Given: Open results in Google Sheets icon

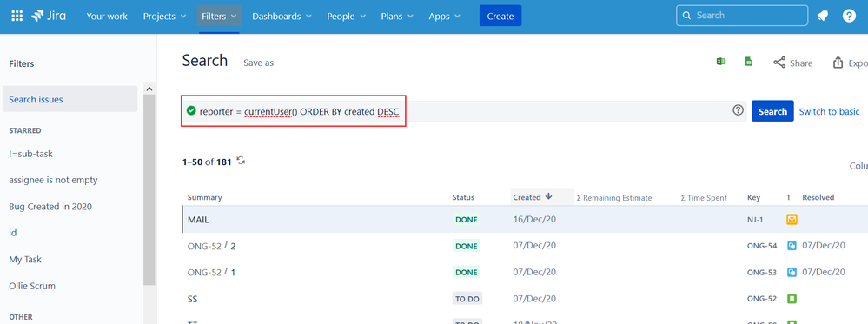Looking at the screenshot, I should point(748,62).
